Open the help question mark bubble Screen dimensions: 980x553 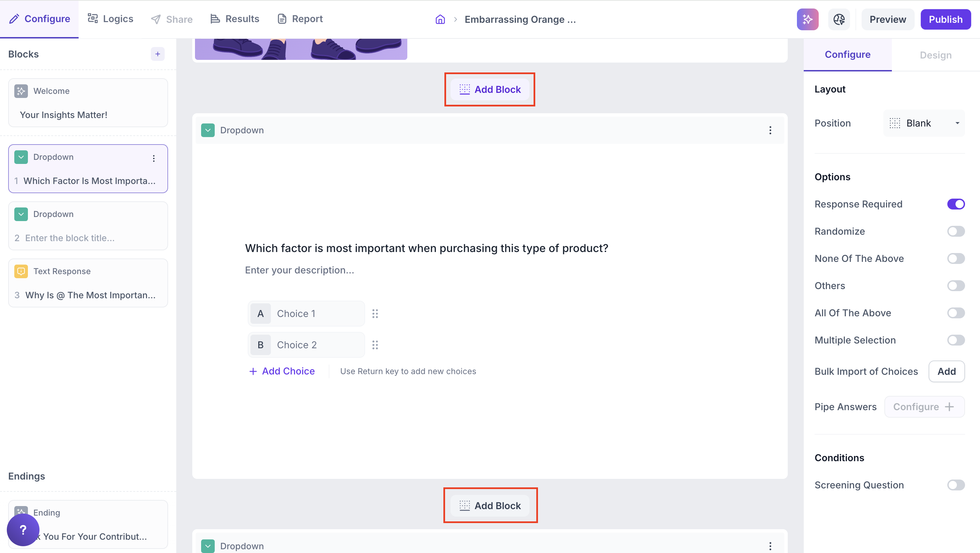click(x=23, y=530)
